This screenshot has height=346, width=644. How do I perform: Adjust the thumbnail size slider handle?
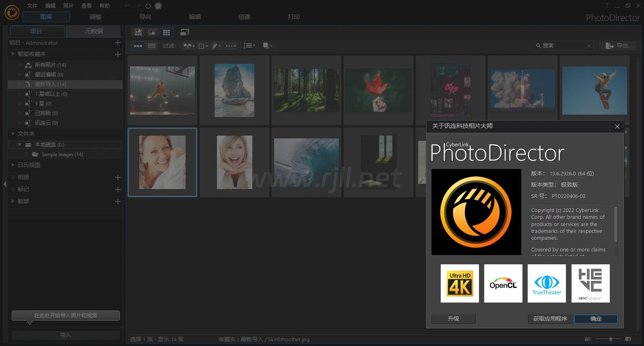click(611, 339)
